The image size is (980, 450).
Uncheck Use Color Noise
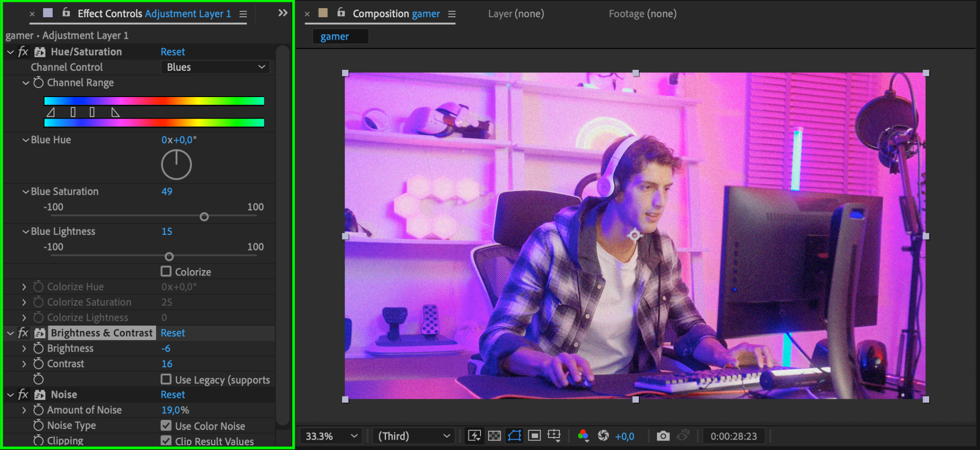[x=166, y=425]
